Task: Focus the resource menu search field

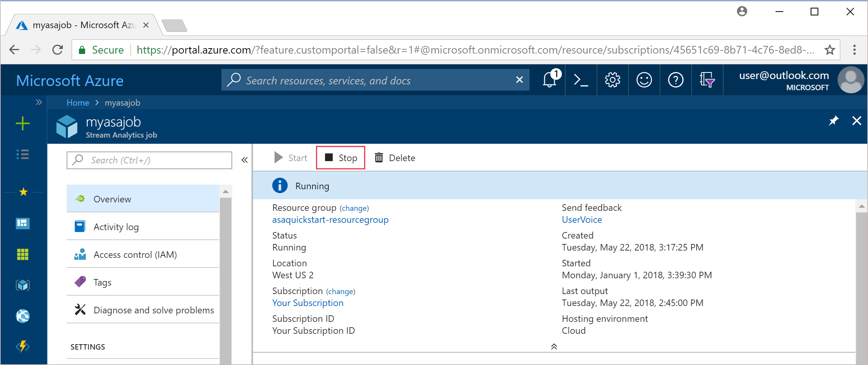Action: click(149, 160)
